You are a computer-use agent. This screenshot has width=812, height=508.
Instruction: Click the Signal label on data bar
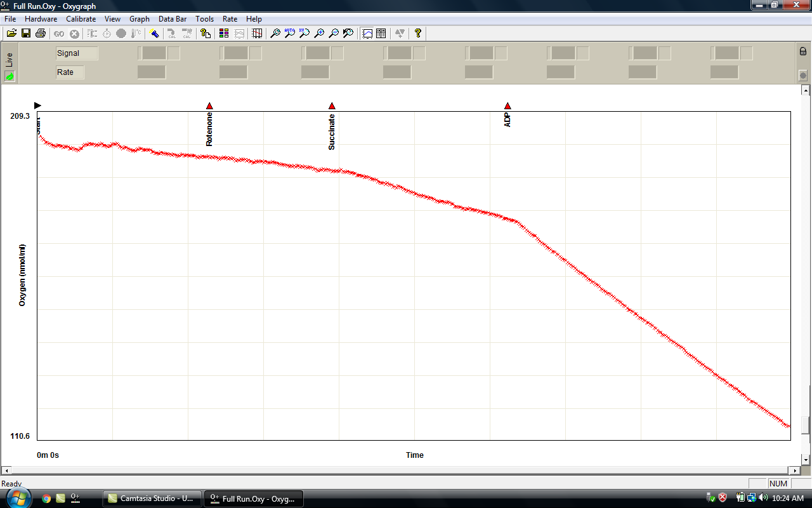point(77,53)
